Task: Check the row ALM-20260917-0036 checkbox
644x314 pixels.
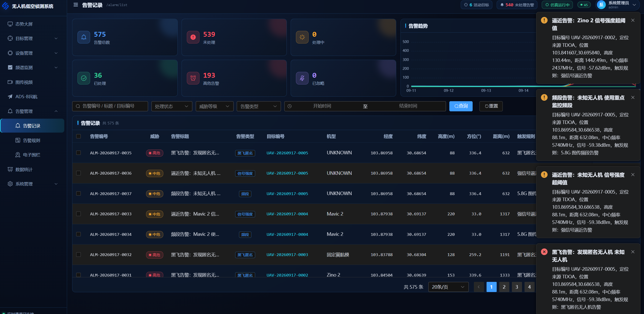Action: tap(78, 173)
